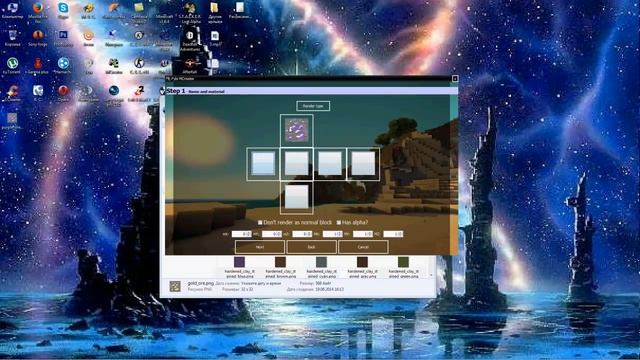
Task: Focus the fourth bounding-box value field
Action: (333, 234)
